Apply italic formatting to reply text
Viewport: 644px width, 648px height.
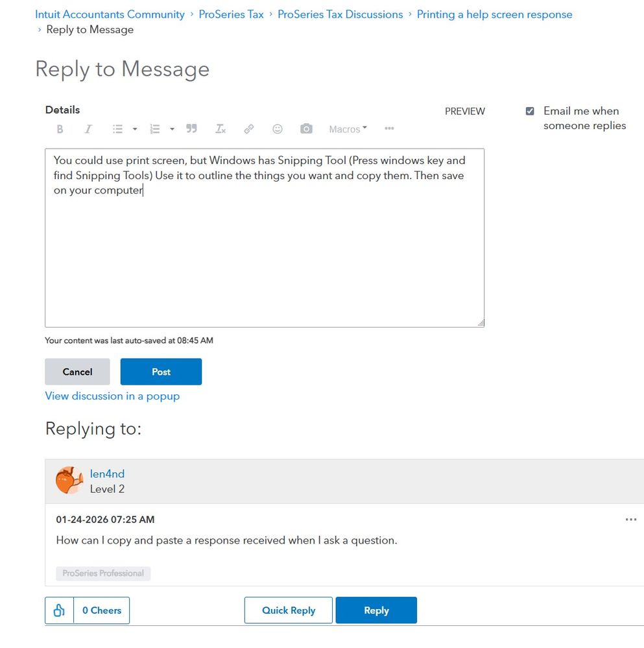88,129
